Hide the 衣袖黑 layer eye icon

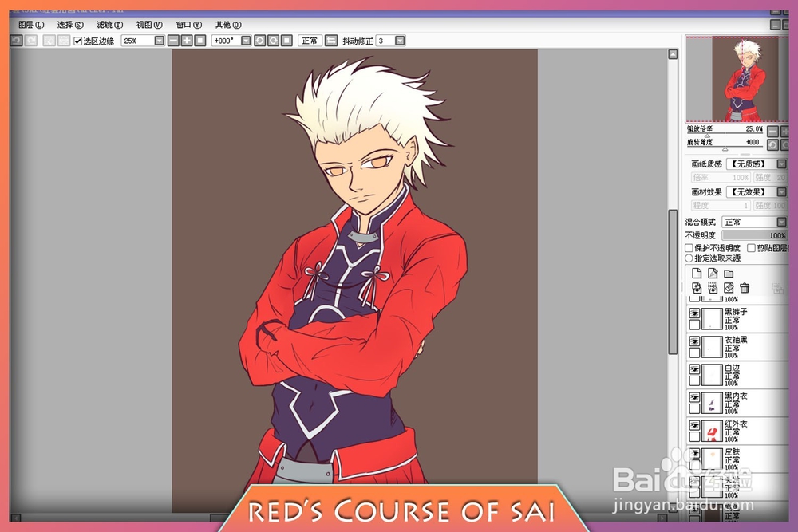[694, 342]
